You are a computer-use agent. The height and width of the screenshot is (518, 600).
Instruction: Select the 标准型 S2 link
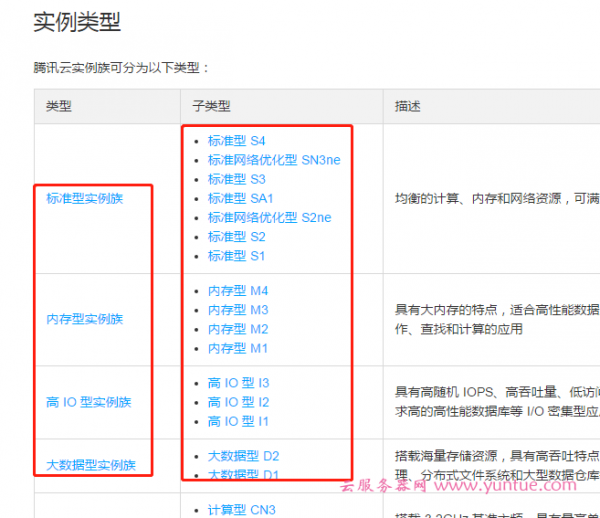click(236, 237)
